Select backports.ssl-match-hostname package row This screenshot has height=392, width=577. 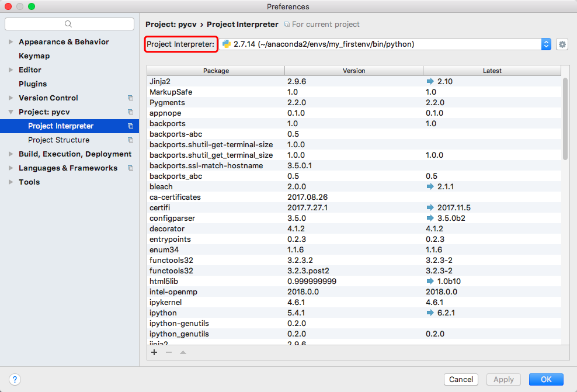tap(354, 166)
